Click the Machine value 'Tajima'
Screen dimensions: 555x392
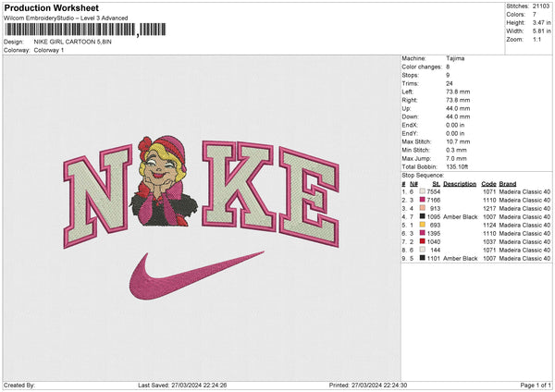point(455,58)
